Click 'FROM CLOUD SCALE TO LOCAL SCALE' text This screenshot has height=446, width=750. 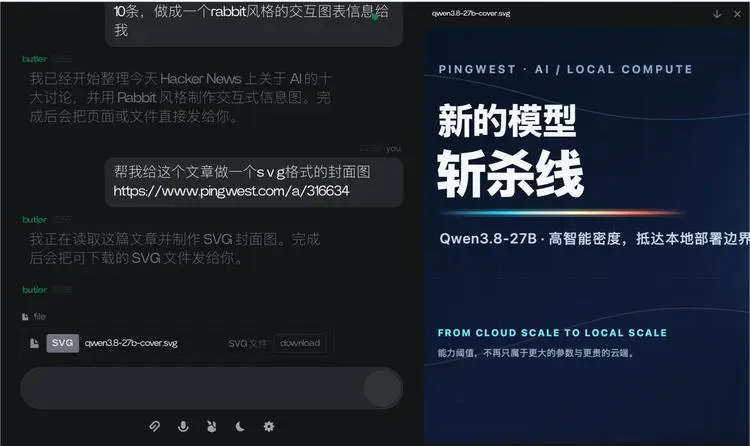coord(552,333)
